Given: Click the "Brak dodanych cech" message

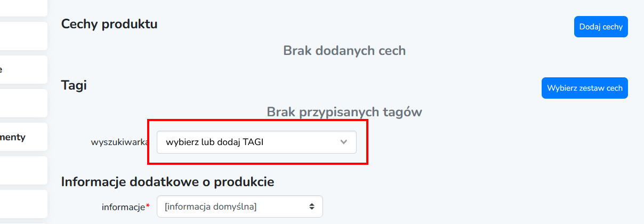Looking at the screenshot, I should (344, 51).
